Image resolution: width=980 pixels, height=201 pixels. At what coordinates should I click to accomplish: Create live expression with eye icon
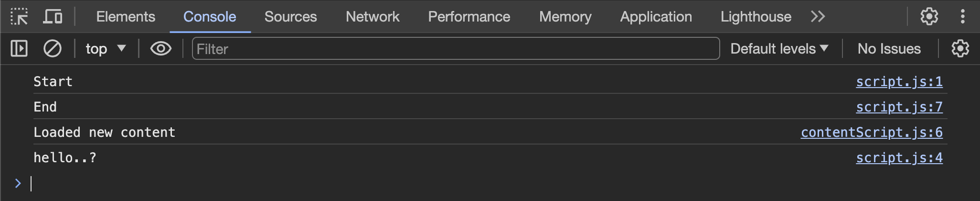pos(161,48)
